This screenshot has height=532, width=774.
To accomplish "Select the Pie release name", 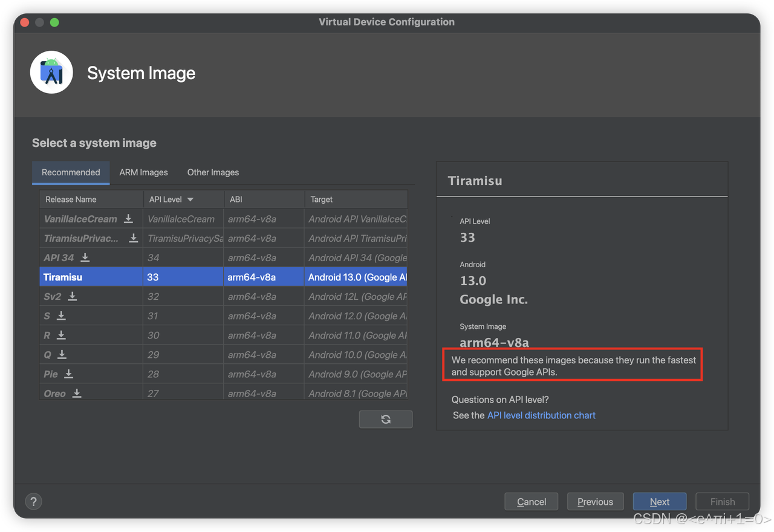I will click(51, 374).
